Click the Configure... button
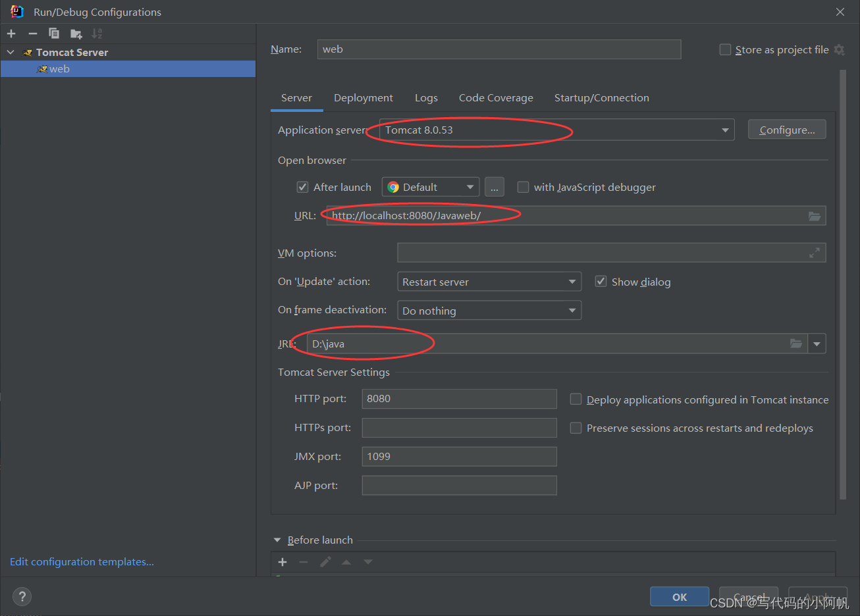This screenshot has width=860, height=616. [787, 130]
